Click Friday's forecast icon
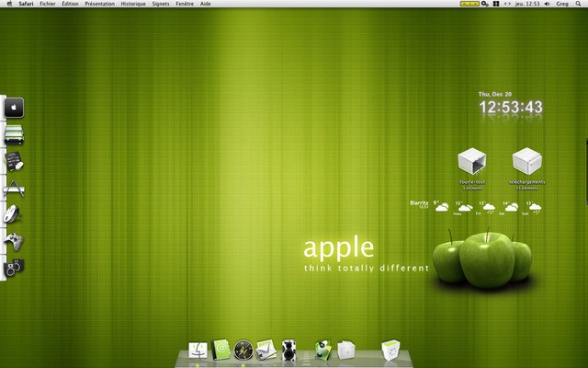The height and width of the screenshot is (368, 588). 489,208
